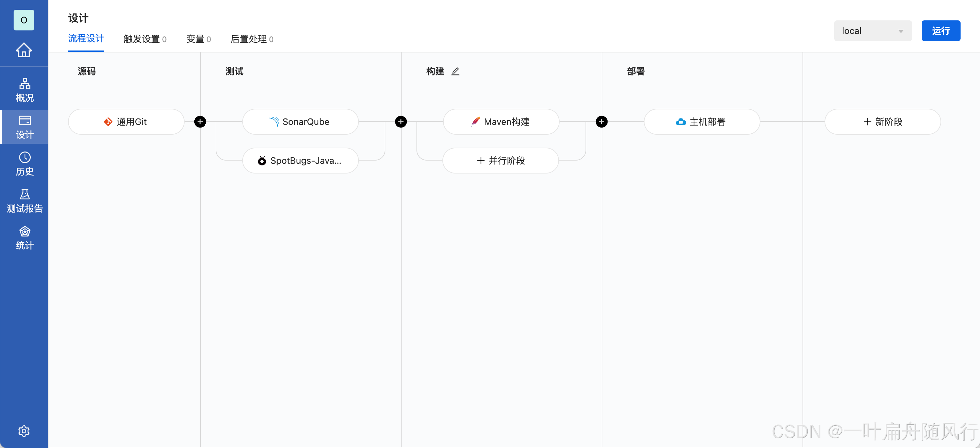Add a 并行阶段 parallel stage
The image size is (980, 448).
click(500, 161)
